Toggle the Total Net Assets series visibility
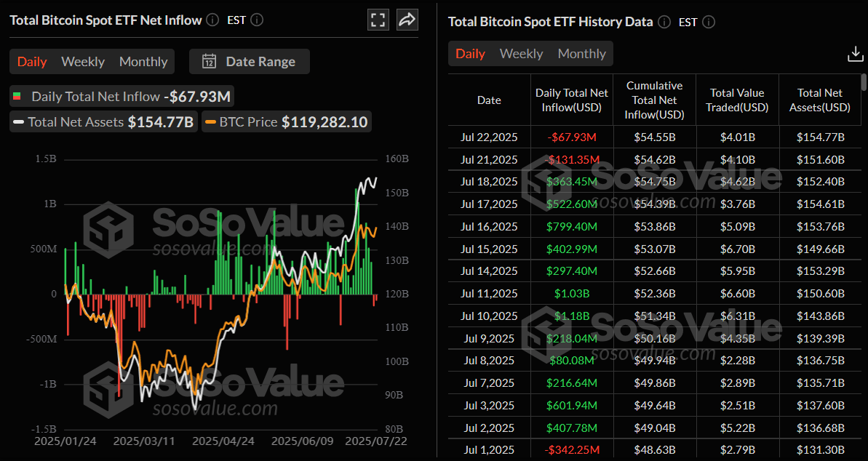 [x=102, y=121]
